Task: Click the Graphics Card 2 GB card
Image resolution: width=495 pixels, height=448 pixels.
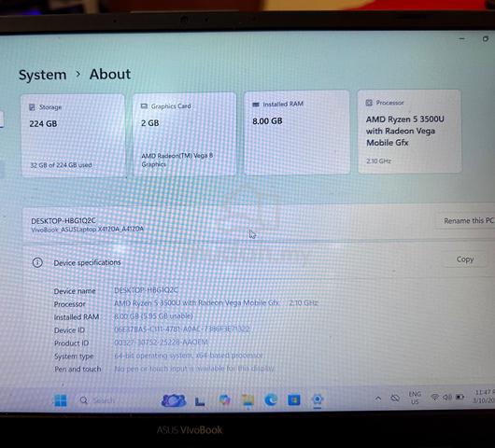Action: [184, 134]
